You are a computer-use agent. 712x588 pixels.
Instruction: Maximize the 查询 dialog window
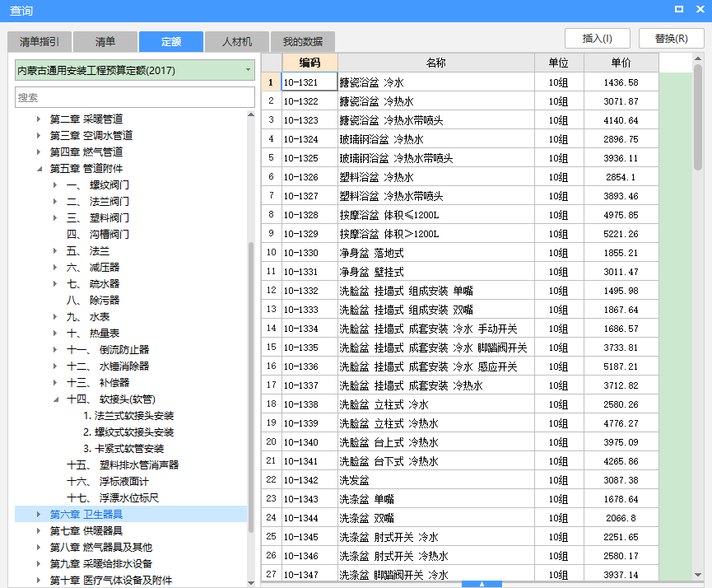[679, 9]
